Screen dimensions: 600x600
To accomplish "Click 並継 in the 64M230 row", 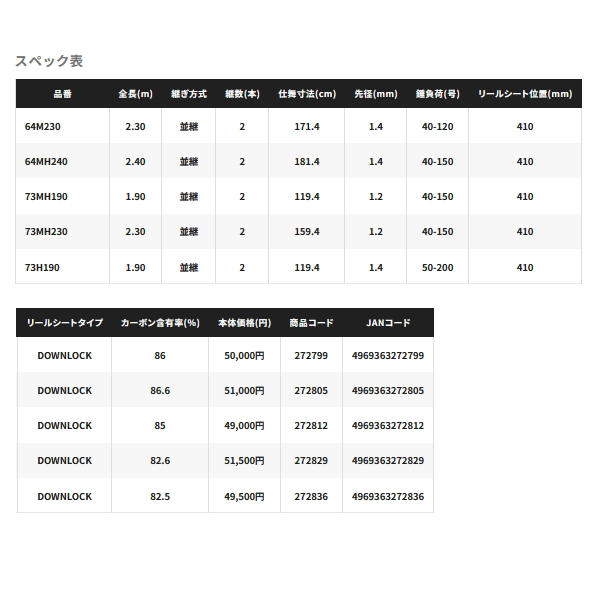I will point(189,127).
